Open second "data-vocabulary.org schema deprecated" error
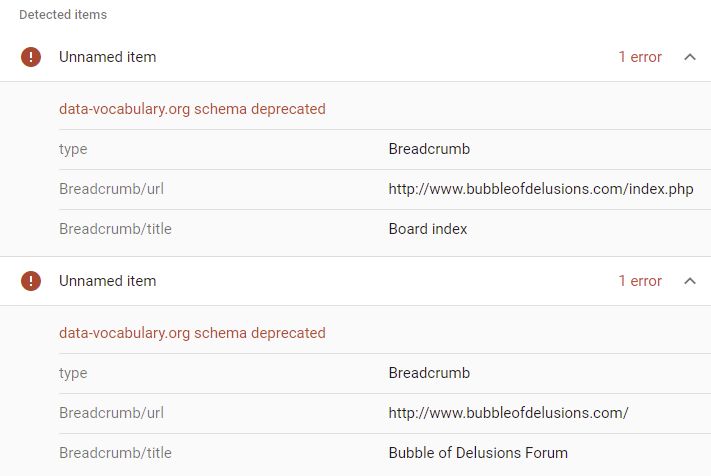This screenshot has height=476, width=711. tap(192, 333)
